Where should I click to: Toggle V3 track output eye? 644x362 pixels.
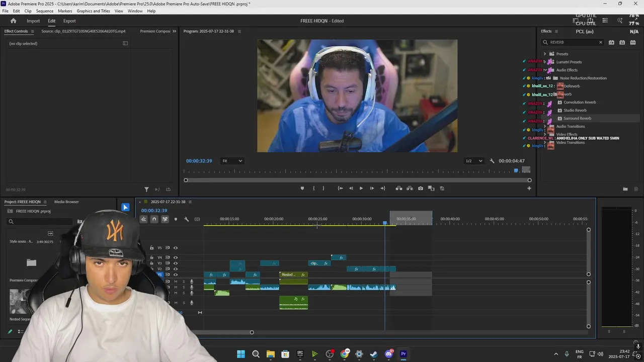(x=176, y=263)
